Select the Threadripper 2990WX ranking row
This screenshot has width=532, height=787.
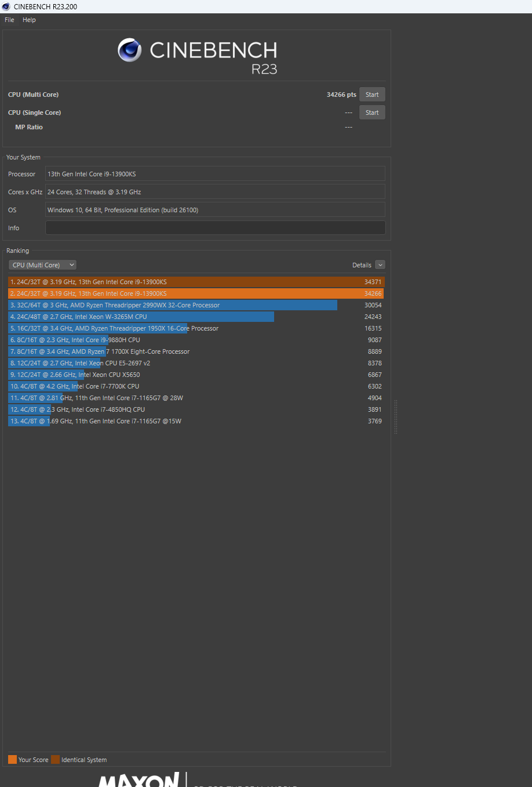(196, 305)
